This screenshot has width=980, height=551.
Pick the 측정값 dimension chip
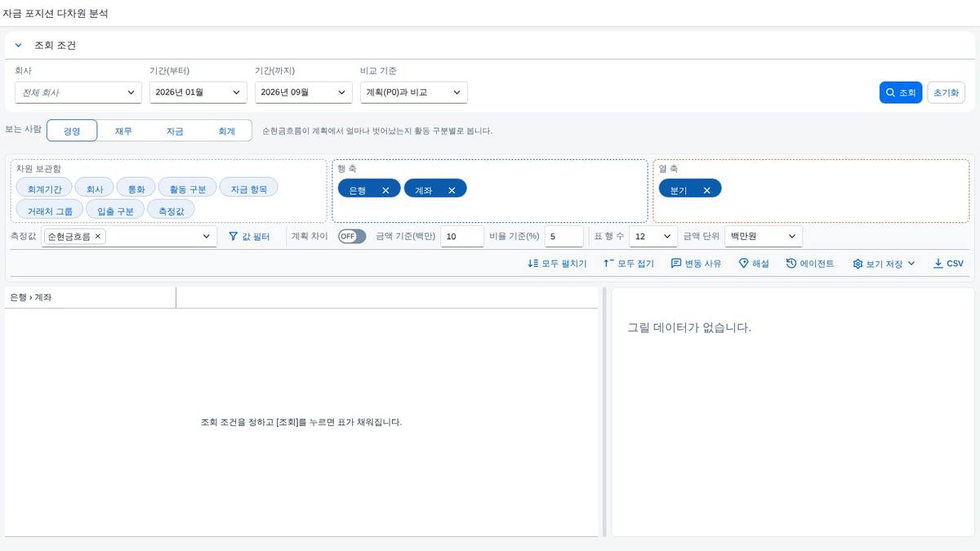[x=171, y=211]
